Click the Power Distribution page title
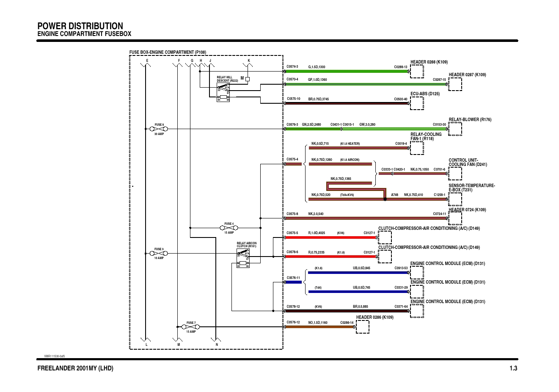Screen dimensions: 559x392 pyautogui.click(x=80, y=26)
